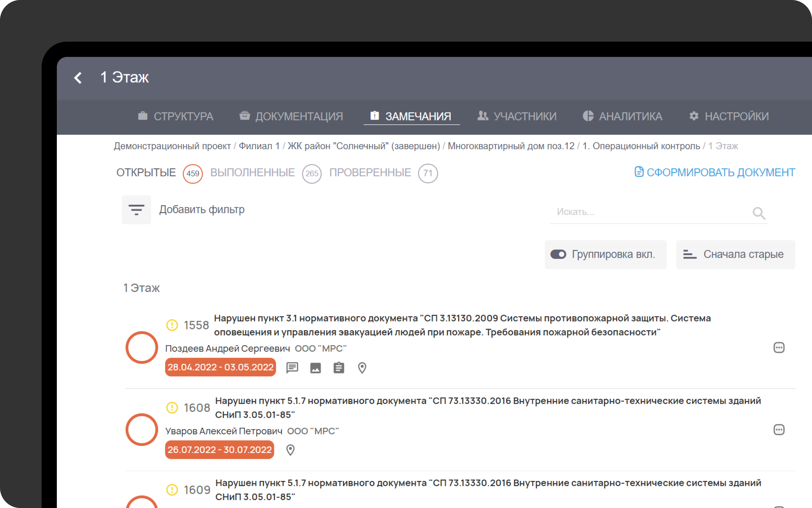Open comments icon on remark 1558
This screenshot has width=812, height=508.
click(x=292, y=368)
